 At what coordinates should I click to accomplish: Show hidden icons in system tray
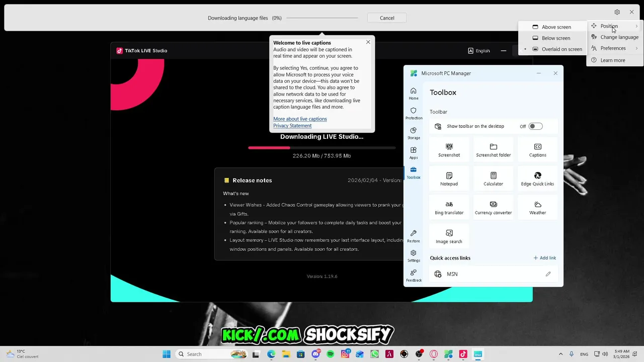[x=560, y=354]
